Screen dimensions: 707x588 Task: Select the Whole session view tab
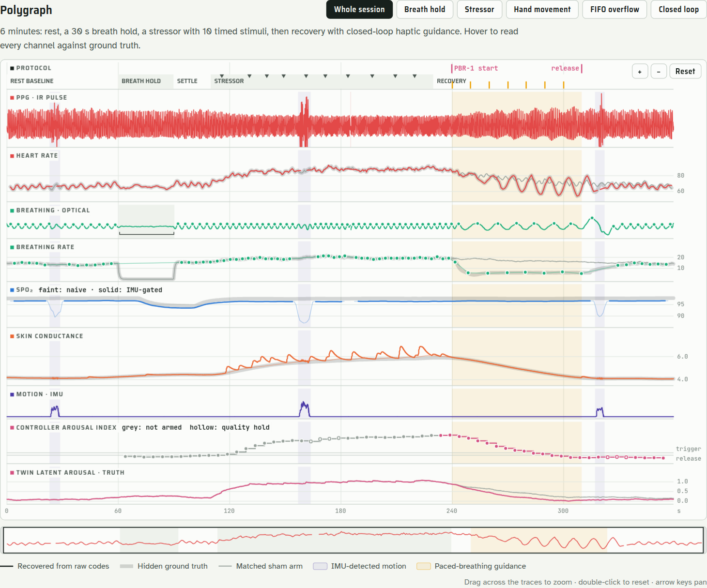[359, 9]
